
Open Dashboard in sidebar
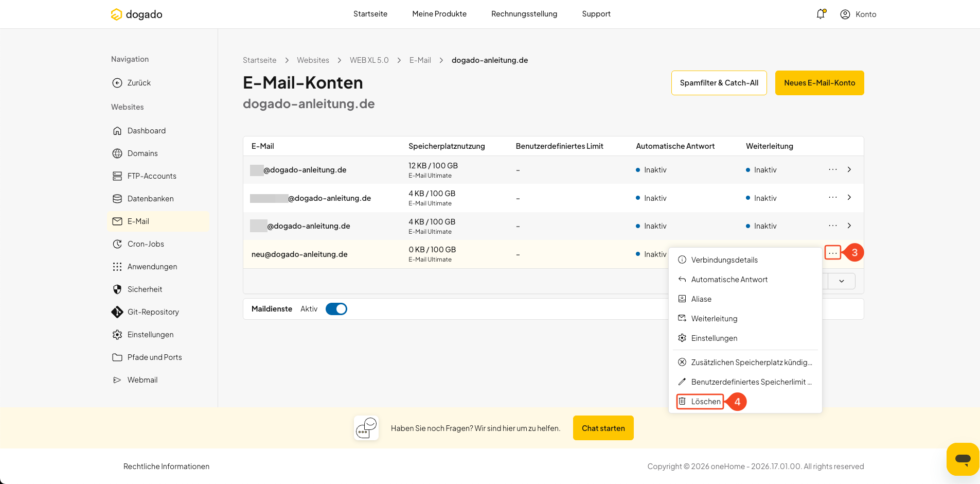(158, 131)
